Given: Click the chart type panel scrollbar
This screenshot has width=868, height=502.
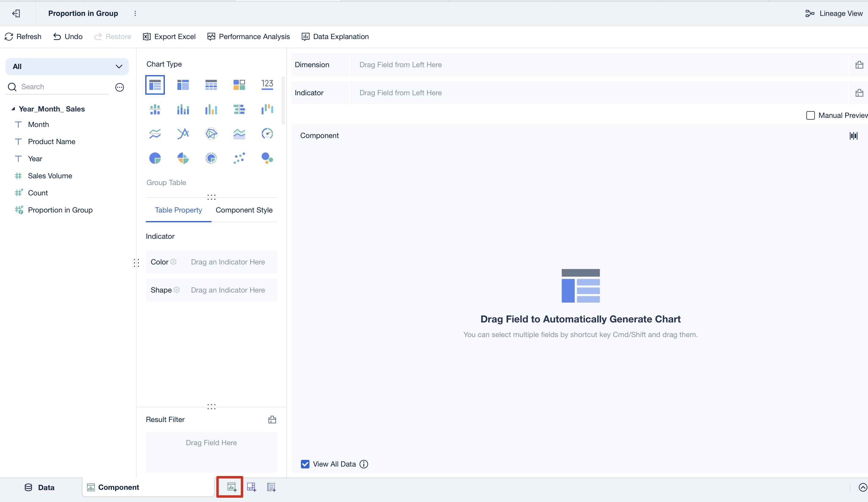Looking at the screenshot, I should 283,100.
